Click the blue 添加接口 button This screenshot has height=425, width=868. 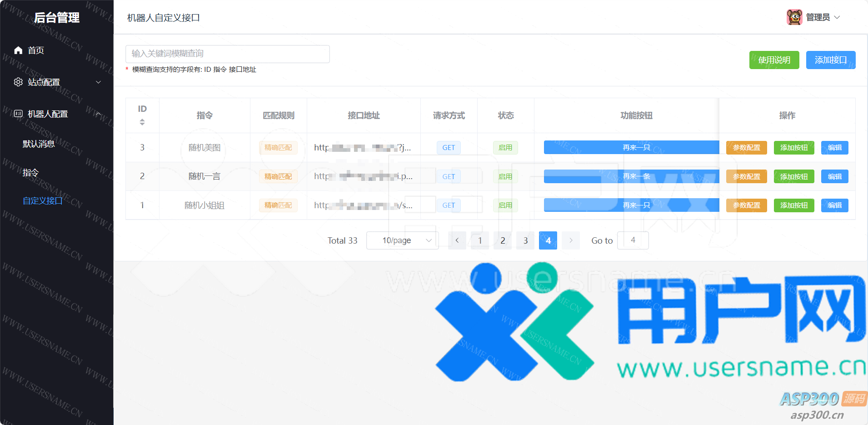[x=830, y=60]
